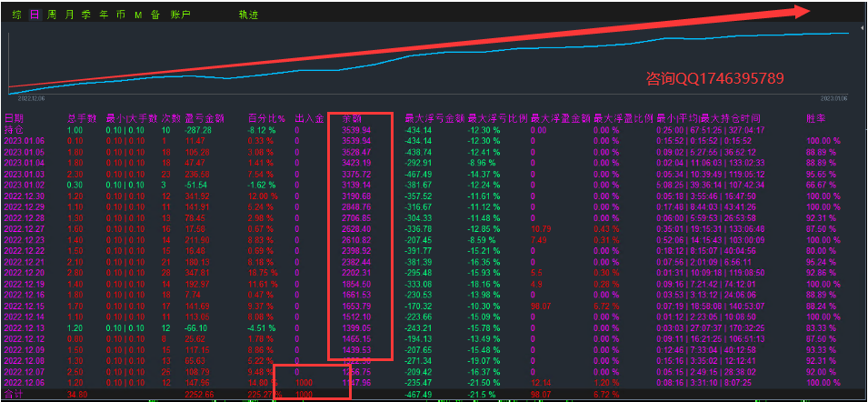Click the 币 currency tab
Viewport: 868px width, 402px height.
click(x=121, y=15)
